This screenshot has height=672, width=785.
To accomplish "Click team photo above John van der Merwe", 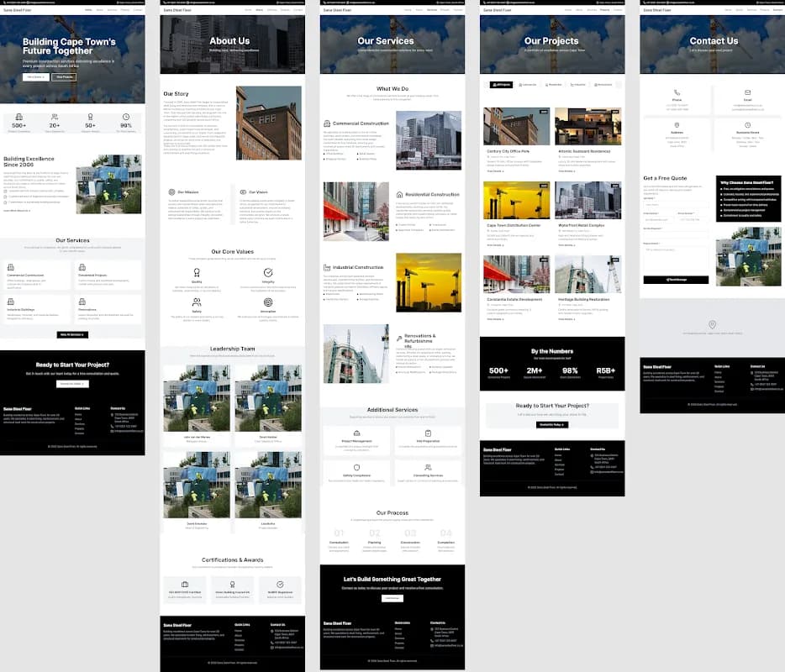I will coord(197,398).
